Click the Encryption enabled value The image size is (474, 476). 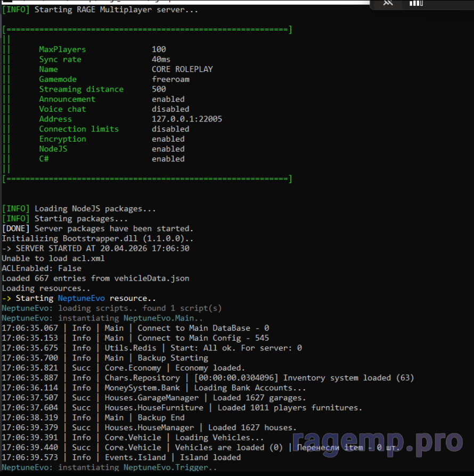168,139
